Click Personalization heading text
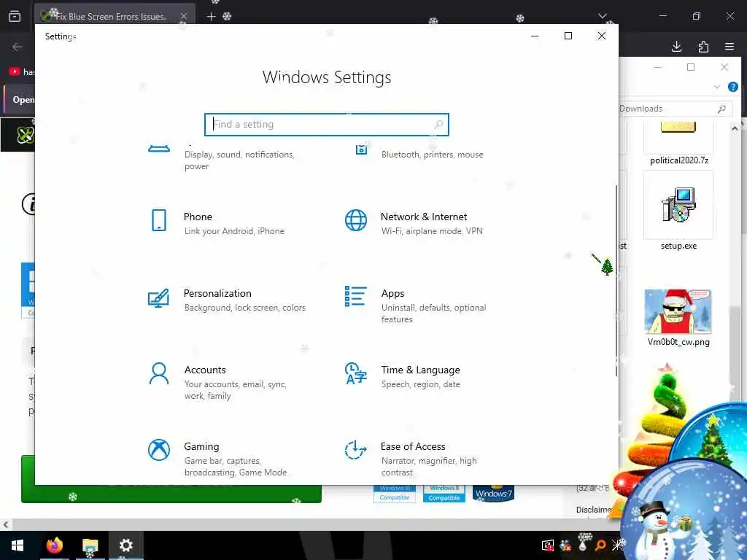The height and width of the screenshot is (560, 747). [217, 293]
